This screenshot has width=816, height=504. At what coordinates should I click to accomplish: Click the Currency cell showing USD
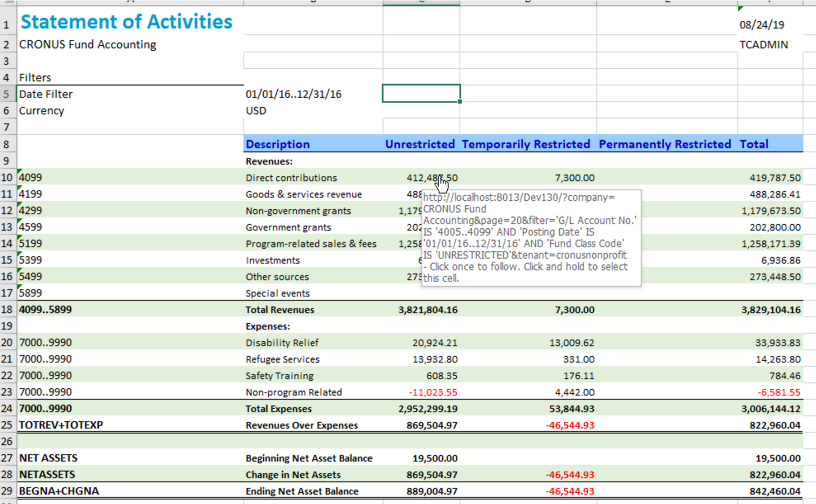[x=256, y=110]
